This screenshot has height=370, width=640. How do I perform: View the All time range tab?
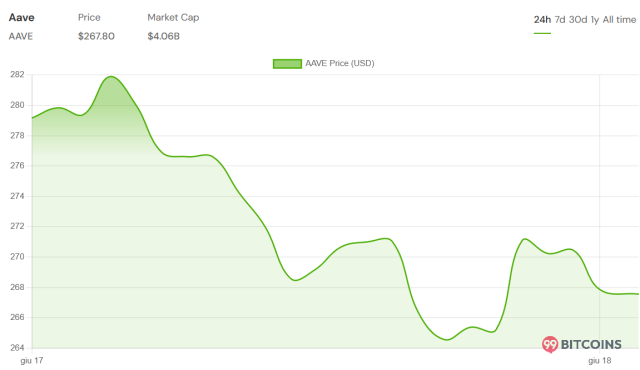click(x=619, y=20)
